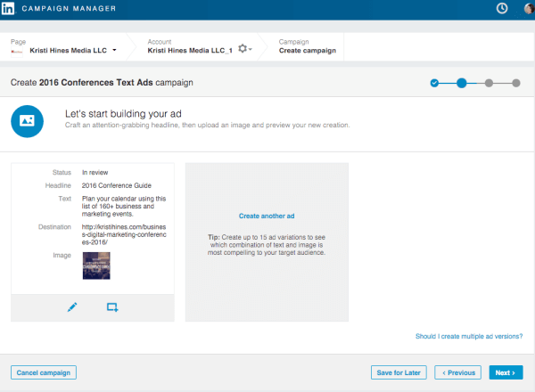Click Create another ad link

click(267, 216)
